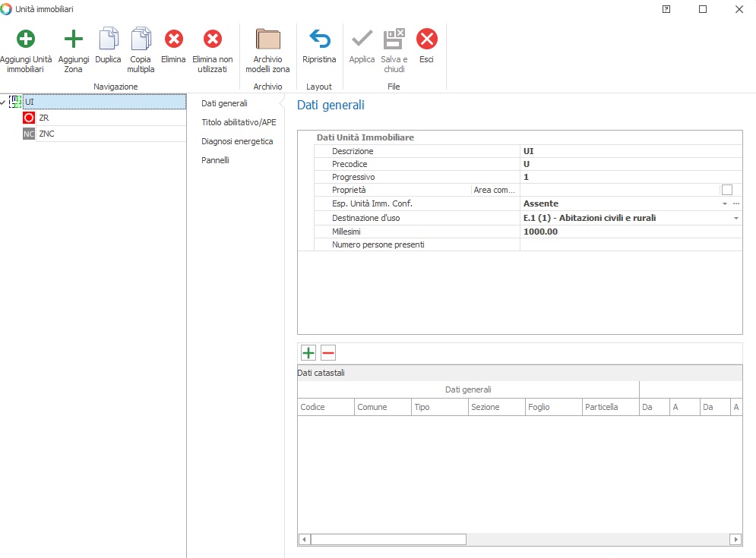Open the Diagnosi energetica section
Viewport: 756px width, 558px height.
pos(237,141)
